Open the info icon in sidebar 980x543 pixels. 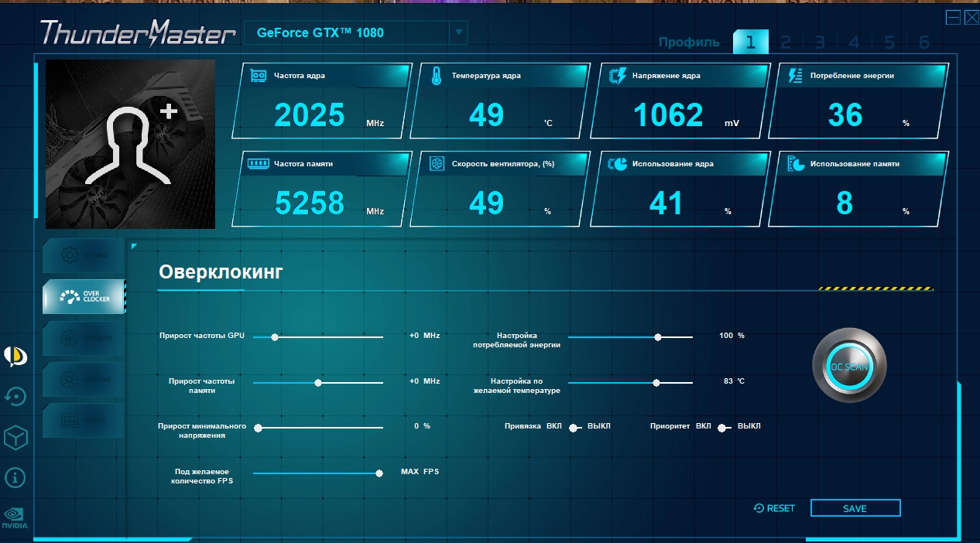click(x=15, y=476)
